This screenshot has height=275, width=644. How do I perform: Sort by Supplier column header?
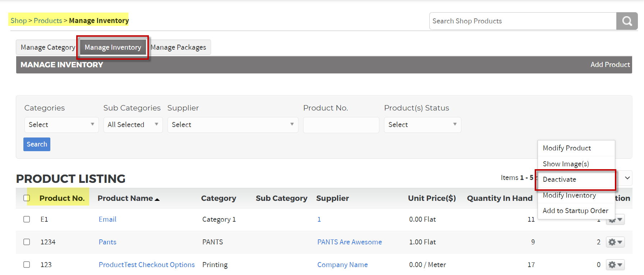tap(332, 198)
